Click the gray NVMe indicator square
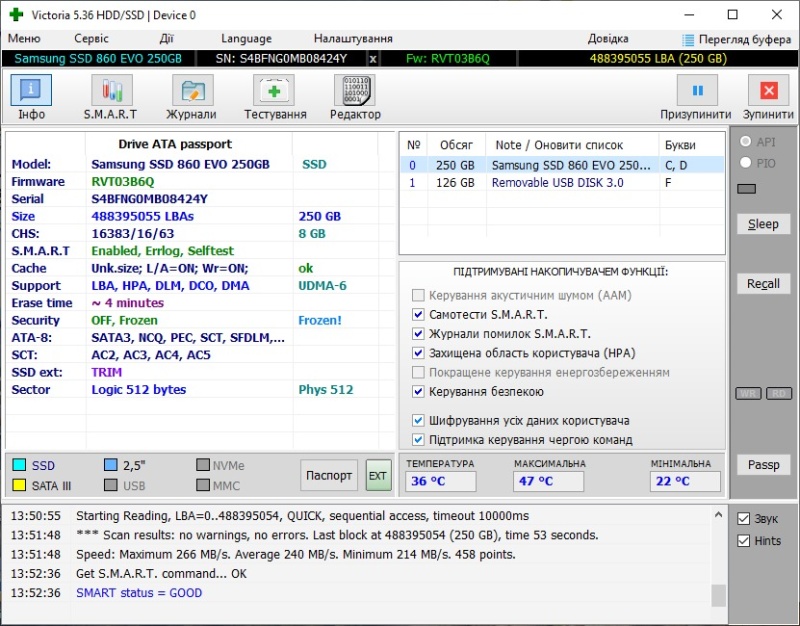This screenshot has height=626, width=800. coord(203,465)
